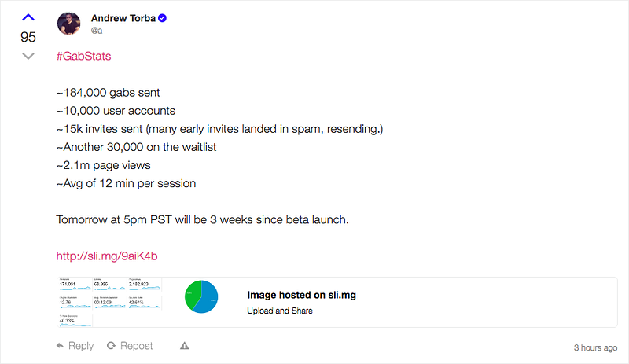This screenshot has height=364, width=629.
Task: Click the blue verified checkmark badge
Action: [x=161, y=18]
